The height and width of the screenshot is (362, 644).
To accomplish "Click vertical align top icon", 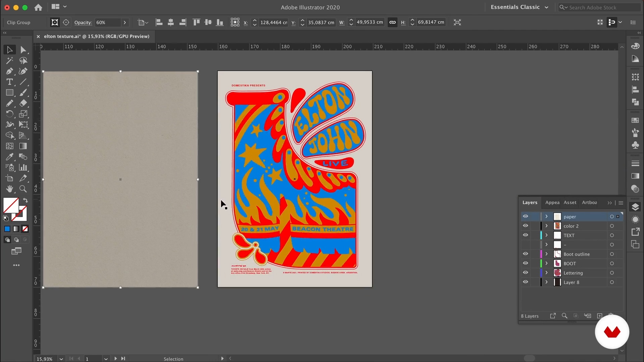I will (196, 22).
